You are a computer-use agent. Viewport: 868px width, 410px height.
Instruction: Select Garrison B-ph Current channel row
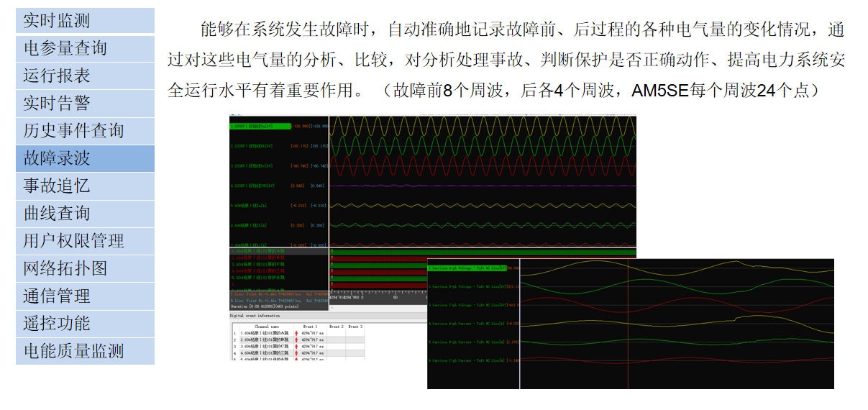473,342
